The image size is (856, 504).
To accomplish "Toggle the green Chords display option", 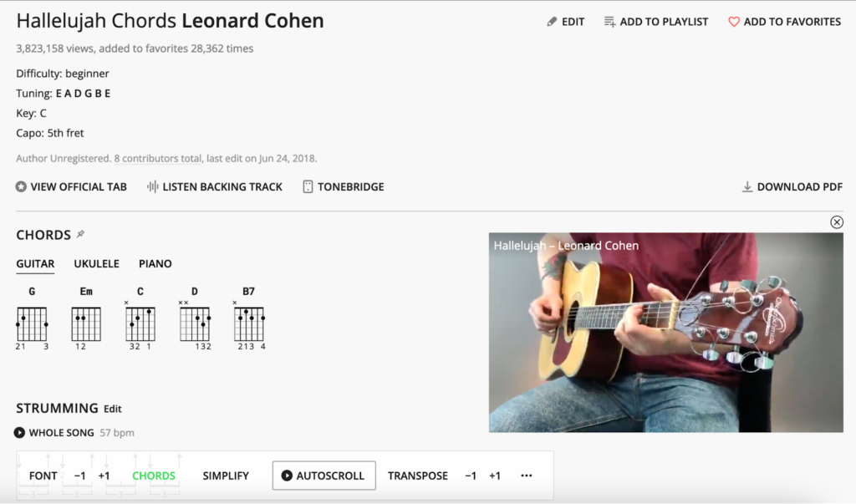I will (154, 476).
